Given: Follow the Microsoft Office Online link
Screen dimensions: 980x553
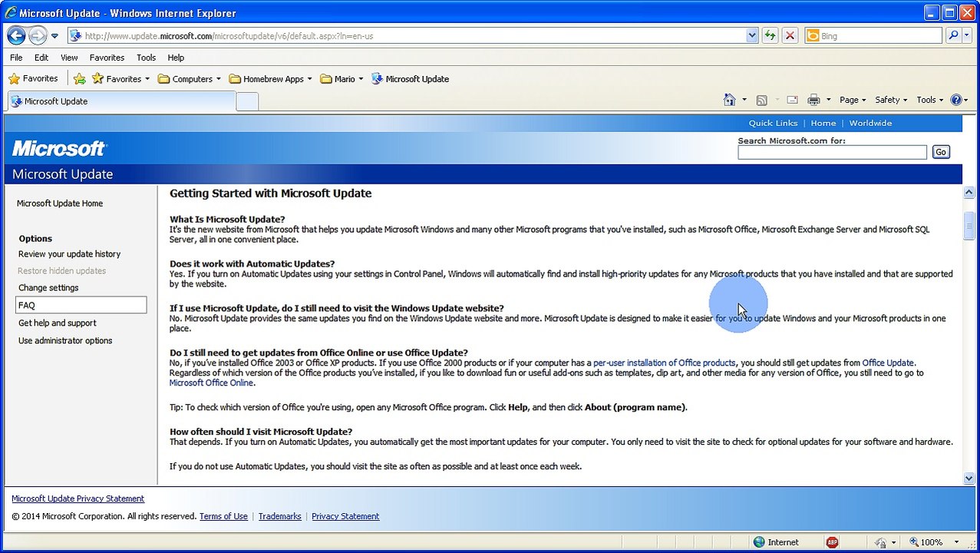Looking at the screenshot, I should (x=211, y=382).
